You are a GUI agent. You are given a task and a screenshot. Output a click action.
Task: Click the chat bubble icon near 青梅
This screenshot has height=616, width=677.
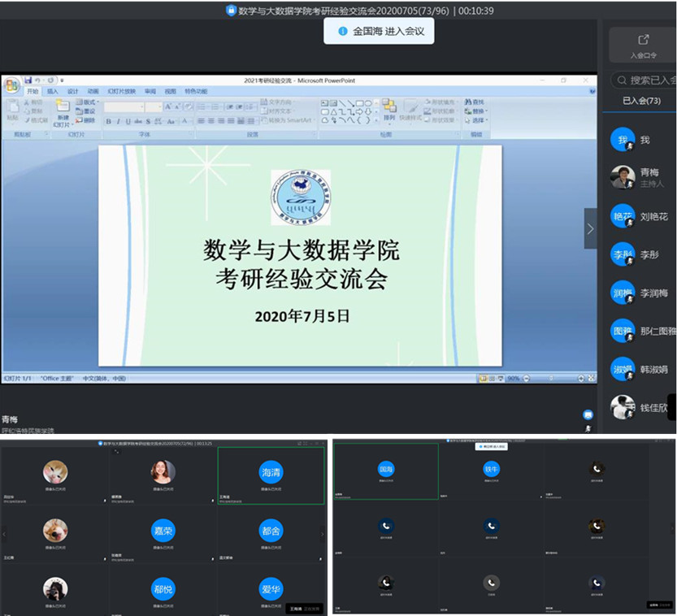588,414
